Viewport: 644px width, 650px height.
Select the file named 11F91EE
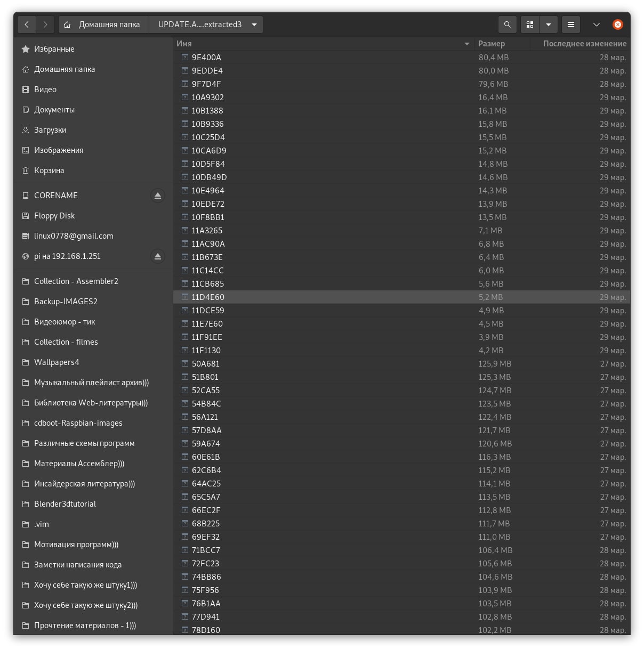(x=207, y=337)
